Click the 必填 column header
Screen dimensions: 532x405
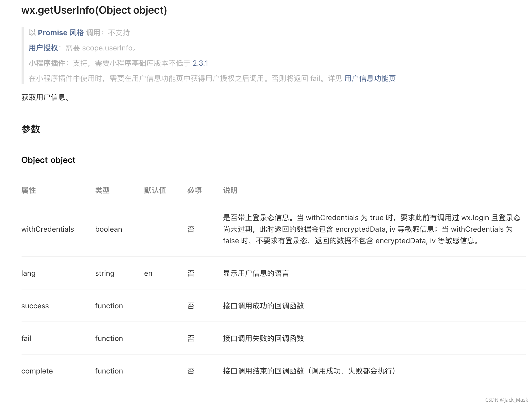coord(194,190)
